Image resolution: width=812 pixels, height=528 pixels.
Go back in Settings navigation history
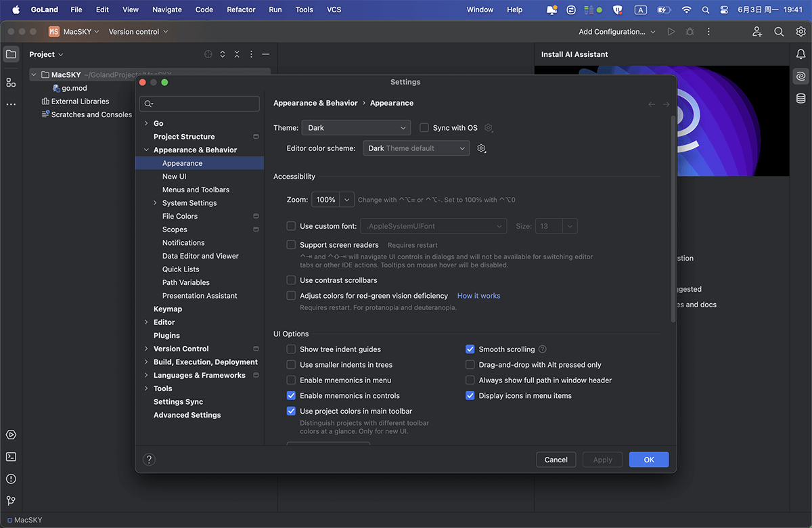pyautogui.click(x=652, y=104)
